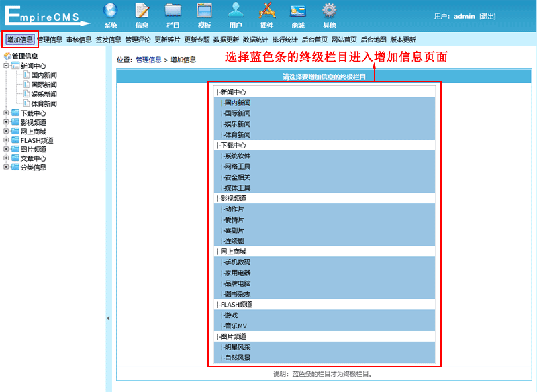Click 管理信息 breadcrumb link

[148, 60]
